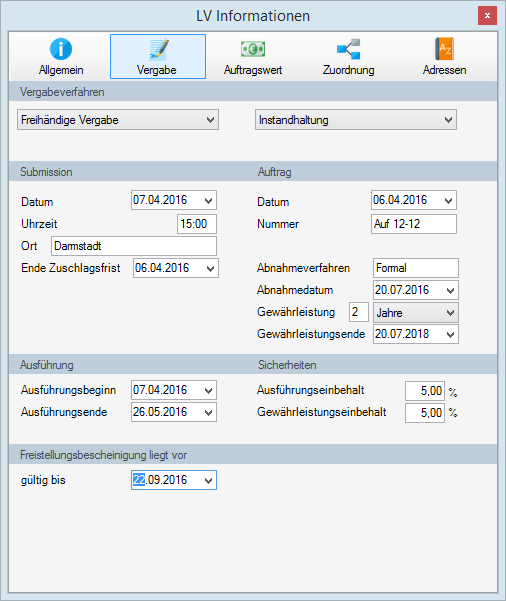Click the Freistellungsbescheinigung liegt vor header
The height and width of the screenshot is (601, 506).
[x=104, y=455]
